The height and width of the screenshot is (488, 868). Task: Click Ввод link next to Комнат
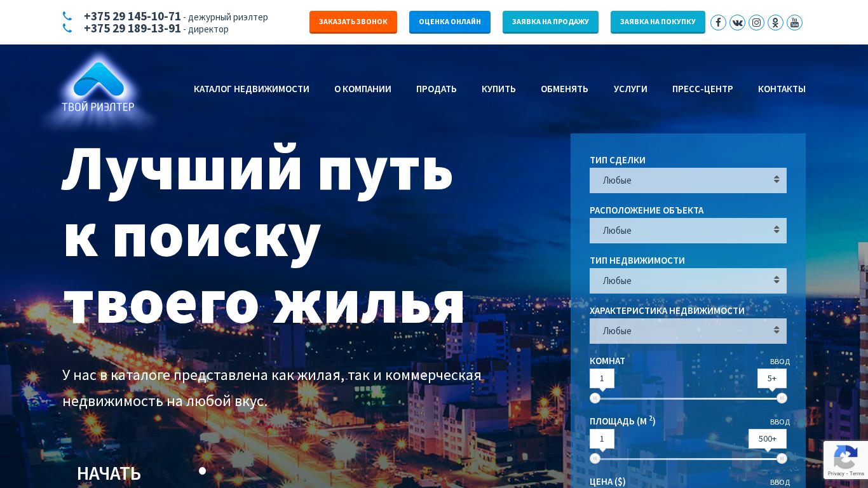[x=780, y=362]
